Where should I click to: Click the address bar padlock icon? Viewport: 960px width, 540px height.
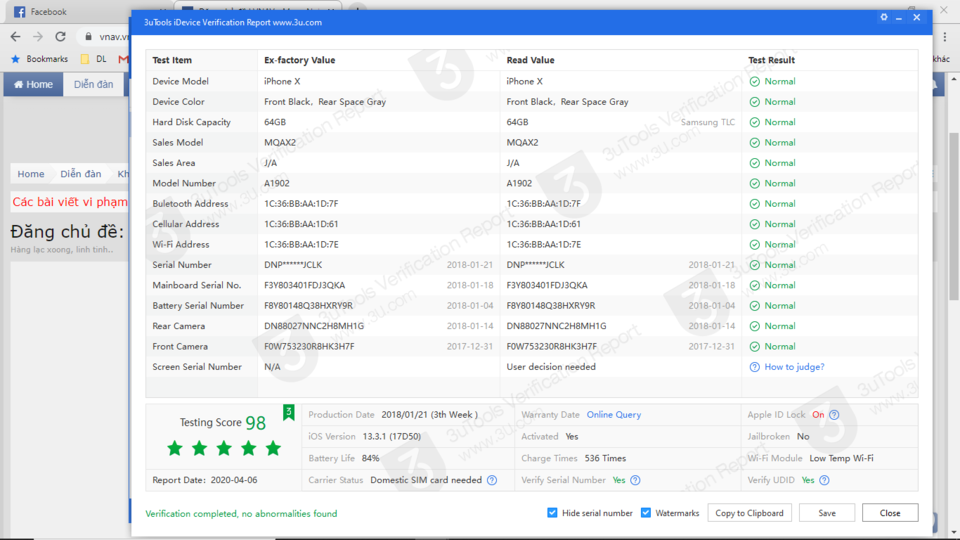[88, 37]
